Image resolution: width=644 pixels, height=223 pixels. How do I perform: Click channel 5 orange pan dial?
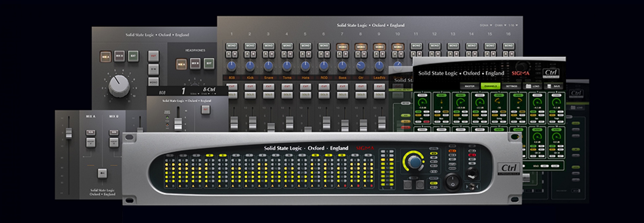498,102
